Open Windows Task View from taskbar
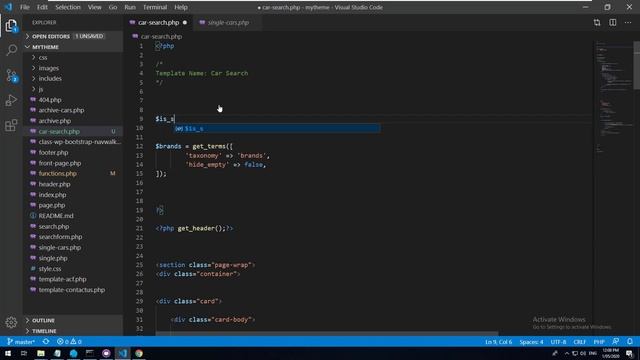Image resolution: width=640 pixels, height=360 pixels. (24, 353)
